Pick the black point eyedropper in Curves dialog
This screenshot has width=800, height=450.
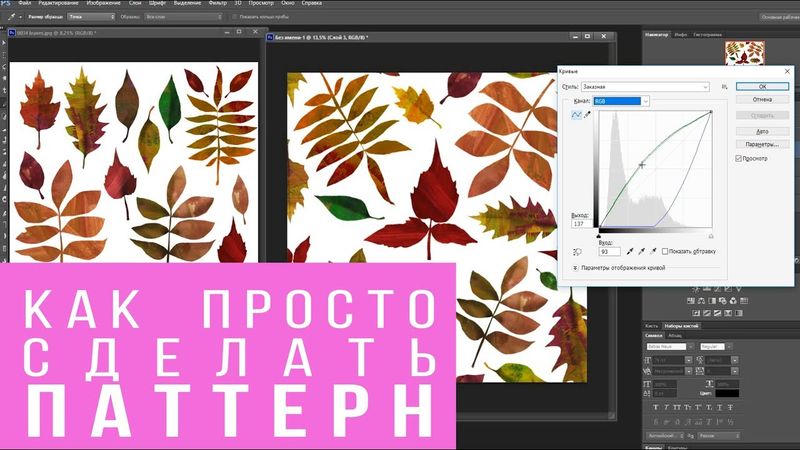point(630,251)
